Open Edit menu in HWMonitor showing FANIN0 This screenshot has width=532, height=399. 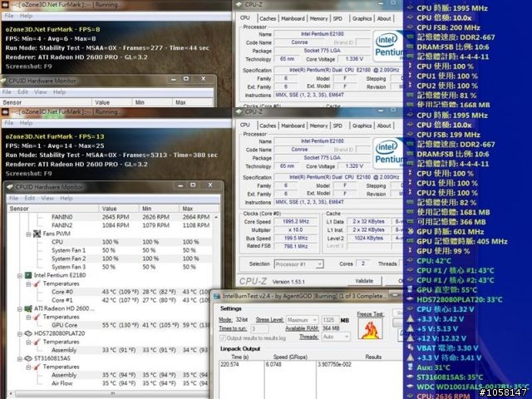point(30,198)
